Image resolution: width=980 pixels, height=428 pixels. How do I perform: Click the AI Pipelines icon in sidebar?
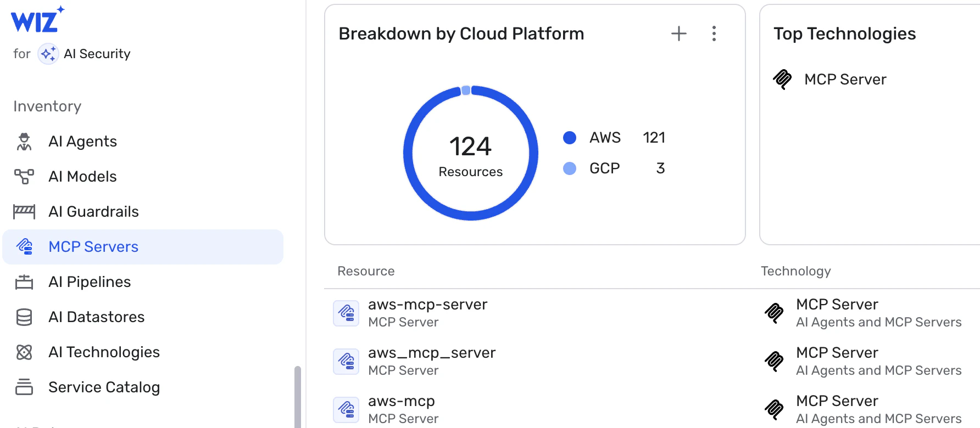click(24, 282)
